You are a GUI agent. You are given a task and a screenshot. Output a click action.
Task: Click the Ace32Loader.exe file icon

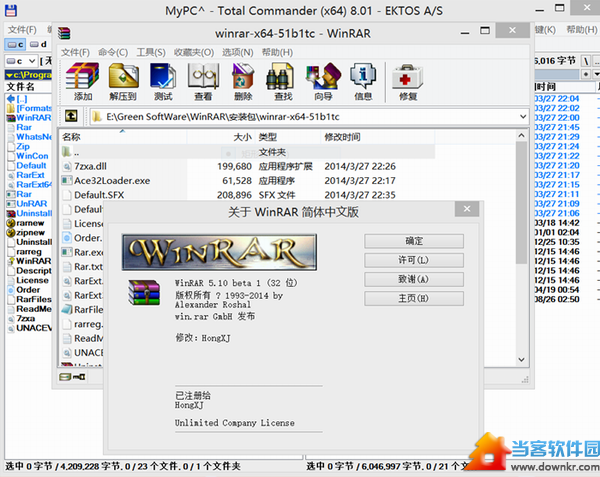click(67, 180)
